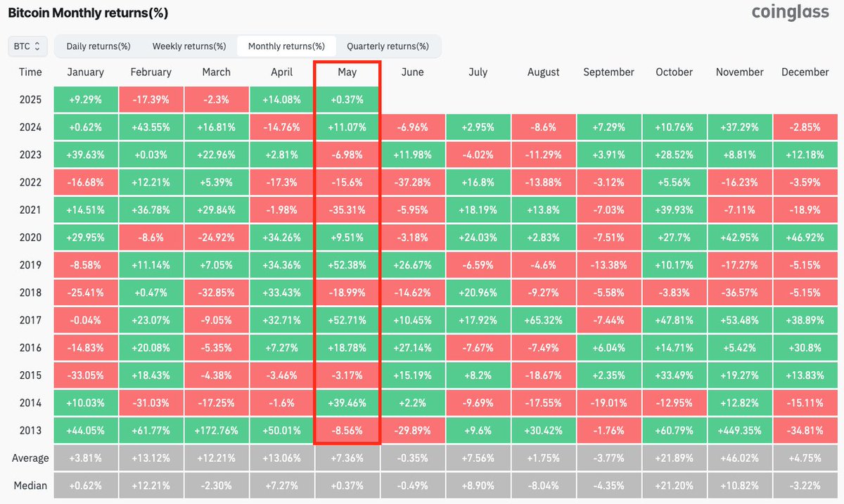Image resolution: width=844 pixels, height=504 pixels.
Task: Click the December column header
Action: pyautogui.click(x=805, y=72)
